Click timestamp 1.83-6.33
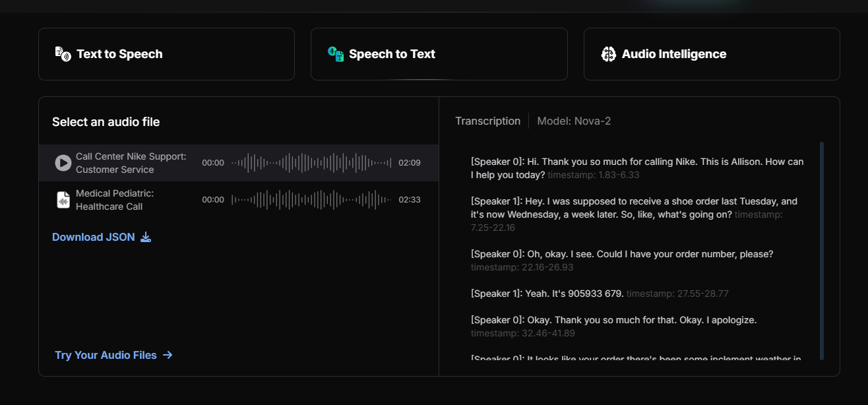Image resolution: width=868 pixels, height=405 pixels. [594, 175]
